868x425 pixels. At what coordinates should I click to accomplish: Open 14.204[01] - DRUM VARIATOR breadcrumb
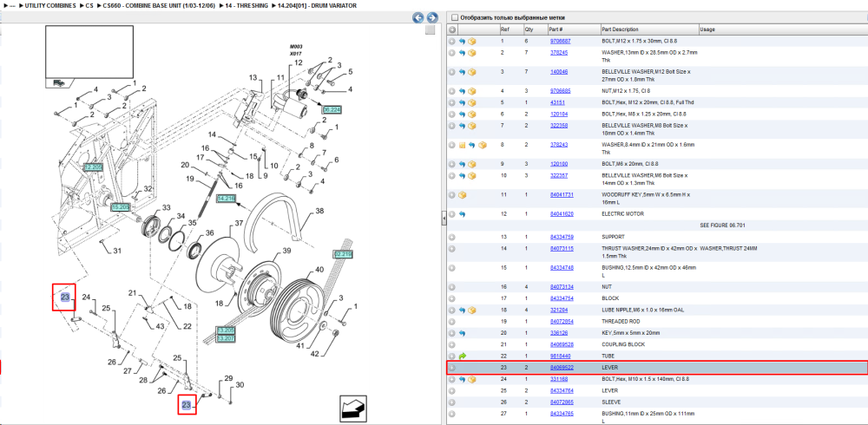pyautogui.click(x=317, y=5)
